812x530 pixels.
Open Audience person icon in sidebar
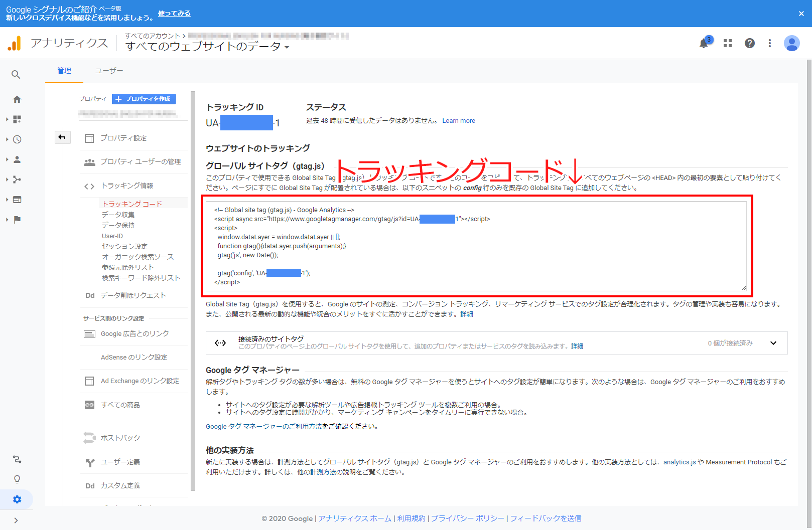point(17,159)
